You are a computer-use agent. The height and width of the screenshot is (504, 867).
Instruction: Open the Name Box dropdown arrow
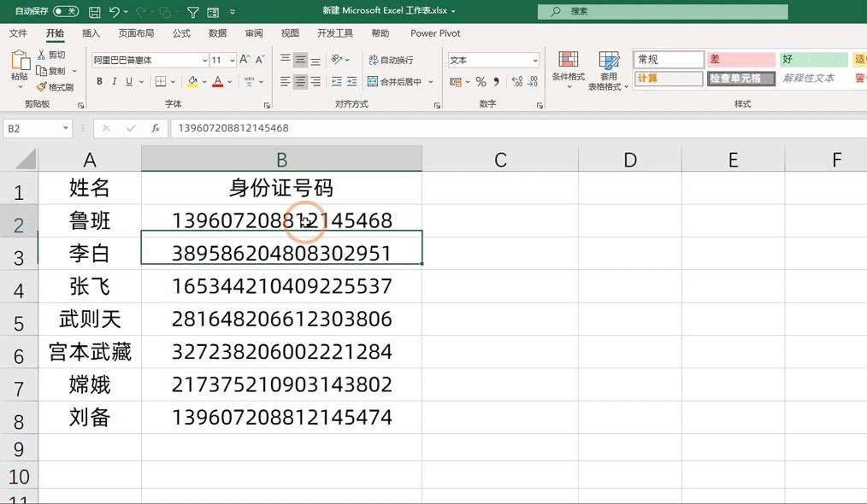click(66, 128)
